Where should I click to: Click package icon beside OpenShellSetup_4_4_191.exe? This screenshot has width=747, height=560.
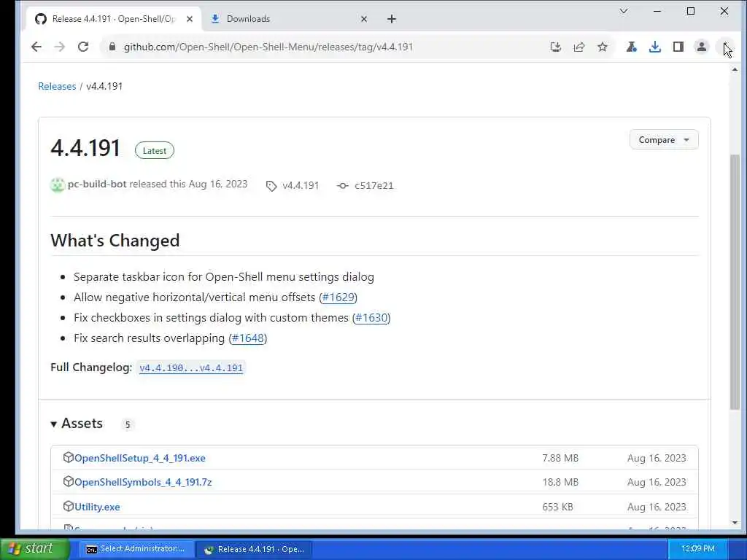(x=68, y=457)
